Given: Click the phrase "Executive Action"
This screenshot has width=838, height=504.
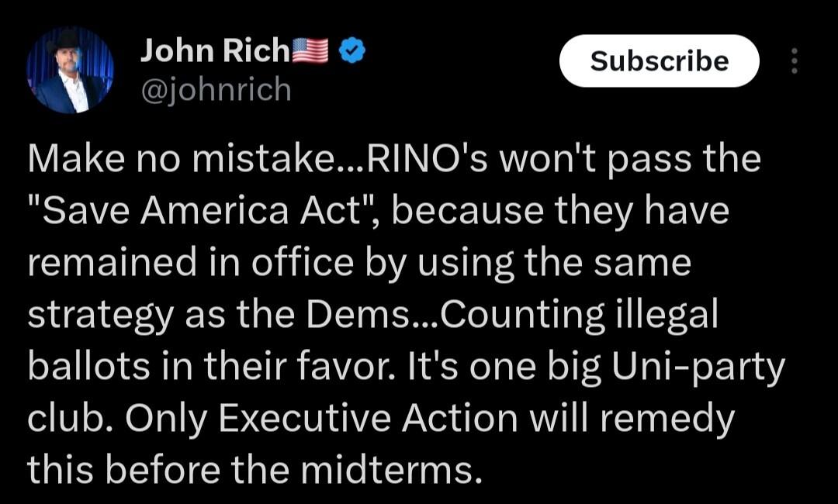Looking at the screenshot, I should coord(369,419).
